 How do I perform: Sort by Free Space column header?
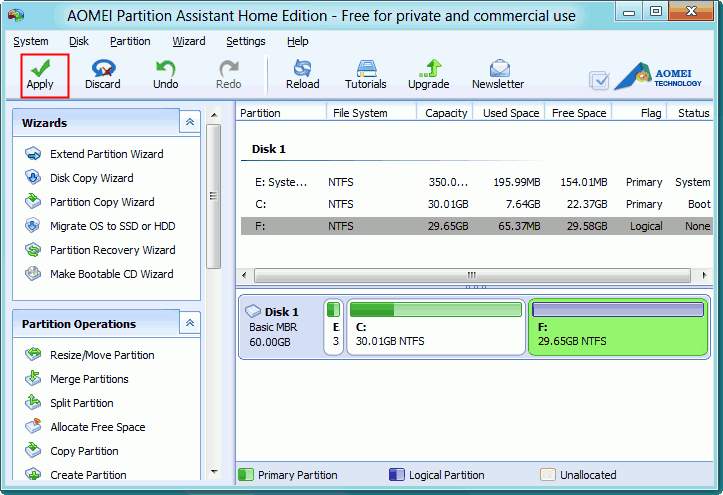tap(579, 113)
